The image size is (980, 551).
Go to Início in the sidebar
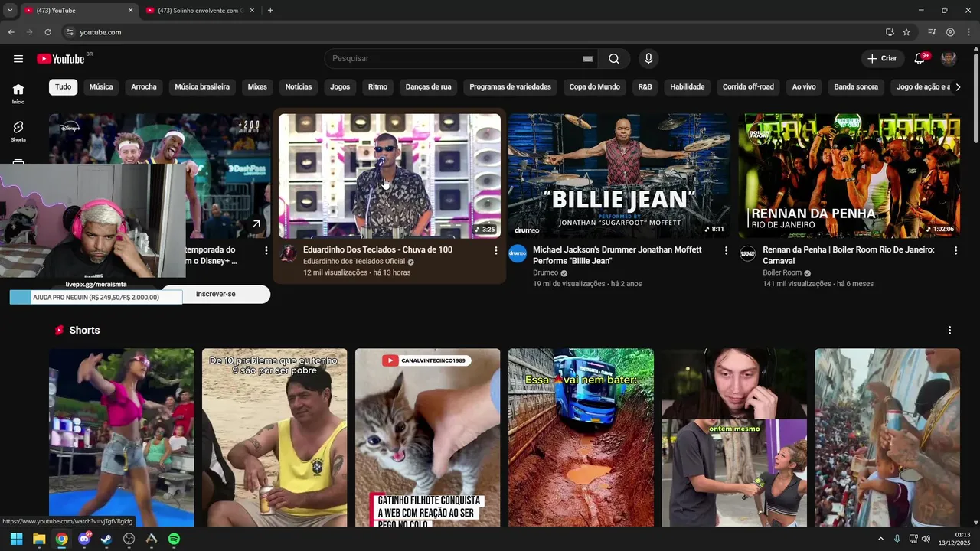coord(18,93)
